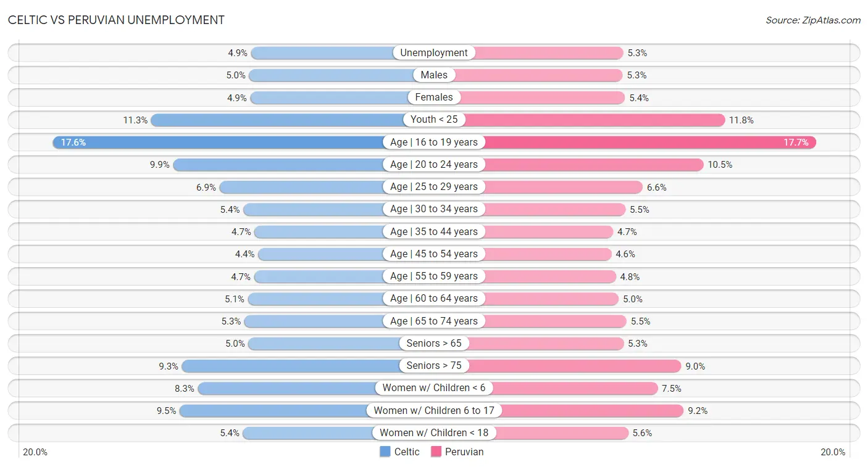Select the Seniors > 75 label

pos(434,366)
